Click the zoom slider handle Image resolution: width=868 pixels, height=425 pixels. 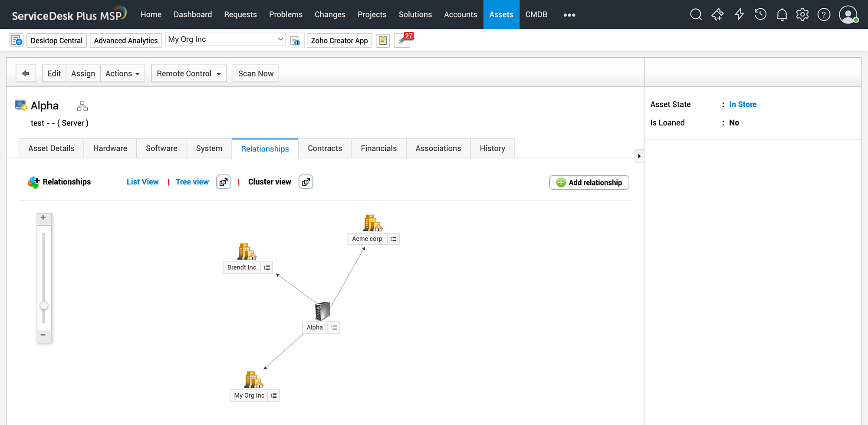(44, 306)
